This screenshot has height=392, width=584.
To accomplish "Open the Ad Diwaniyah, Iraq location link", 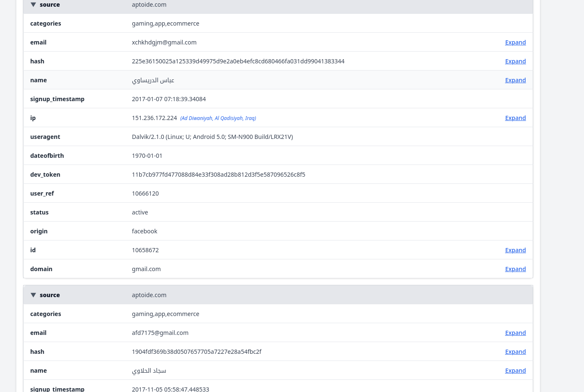I will point(218,118).
